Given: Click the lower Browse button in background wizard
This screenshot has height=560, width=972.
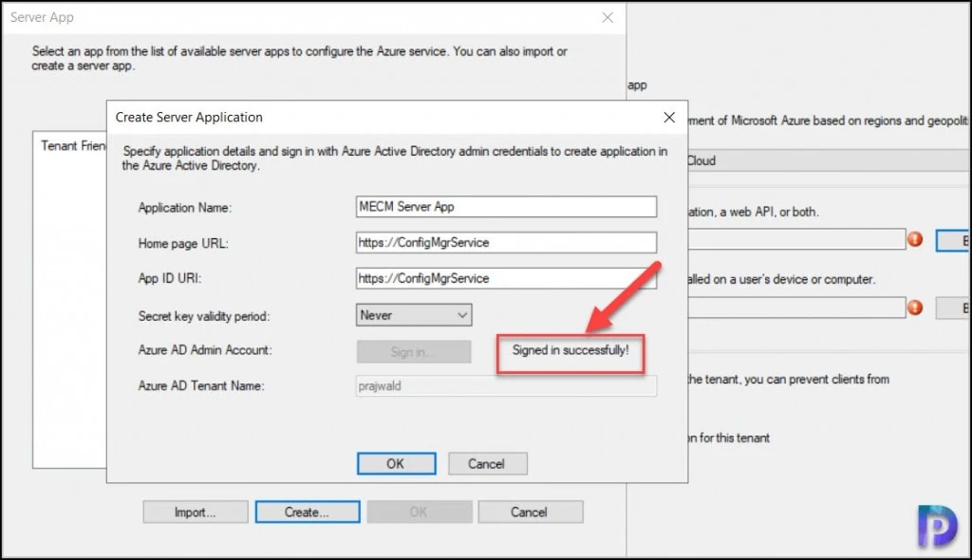Looking at the screenshot, I should [x=953, y=308].
